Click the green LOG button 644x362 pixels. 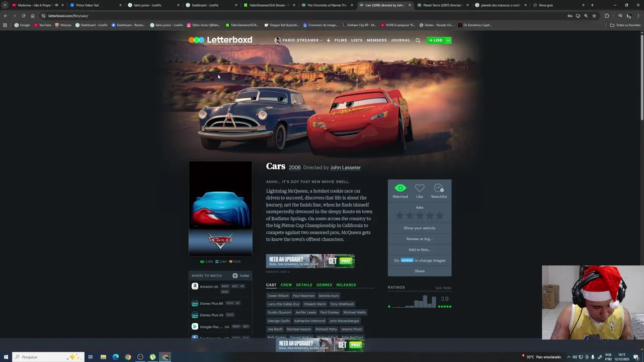click(436, 40)
